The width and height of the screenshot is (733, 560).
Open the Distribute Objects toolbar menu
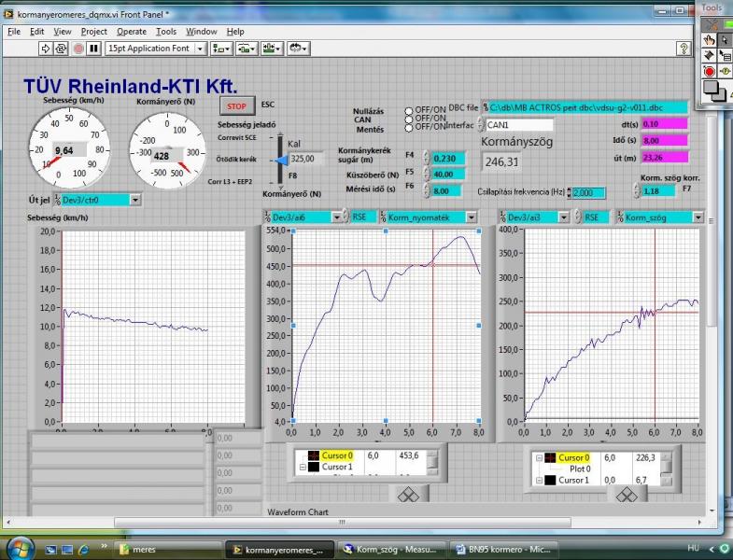coord(247,49)
